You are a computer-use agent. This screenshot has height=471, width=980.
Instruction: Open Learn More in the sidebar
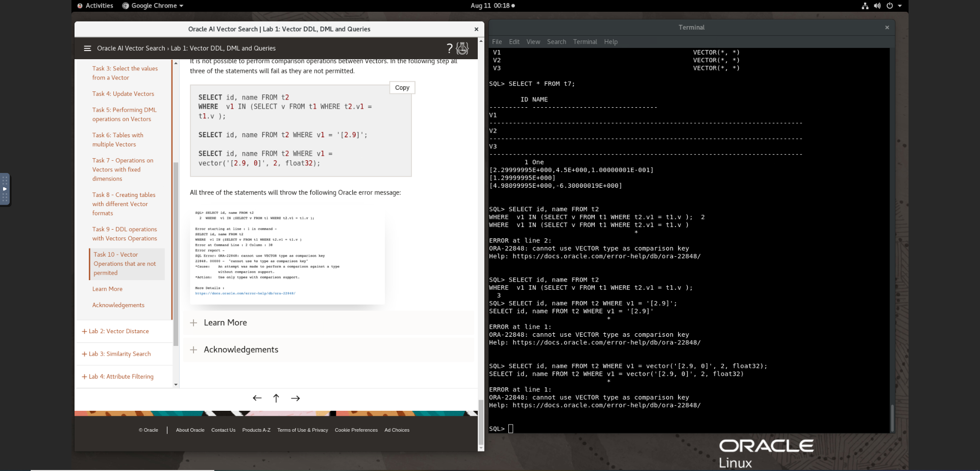(107, 289)
